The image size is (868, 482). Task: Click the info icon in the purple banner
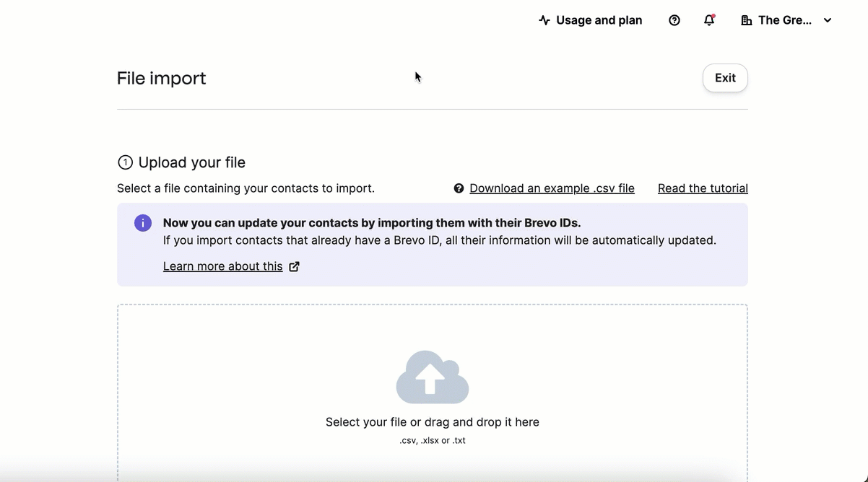142,222
